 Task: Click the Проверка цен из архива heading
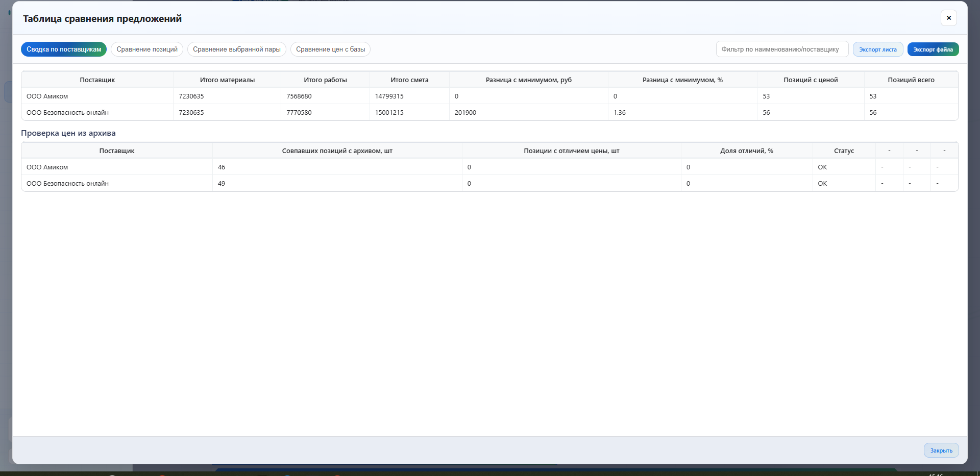pos(68,133)
